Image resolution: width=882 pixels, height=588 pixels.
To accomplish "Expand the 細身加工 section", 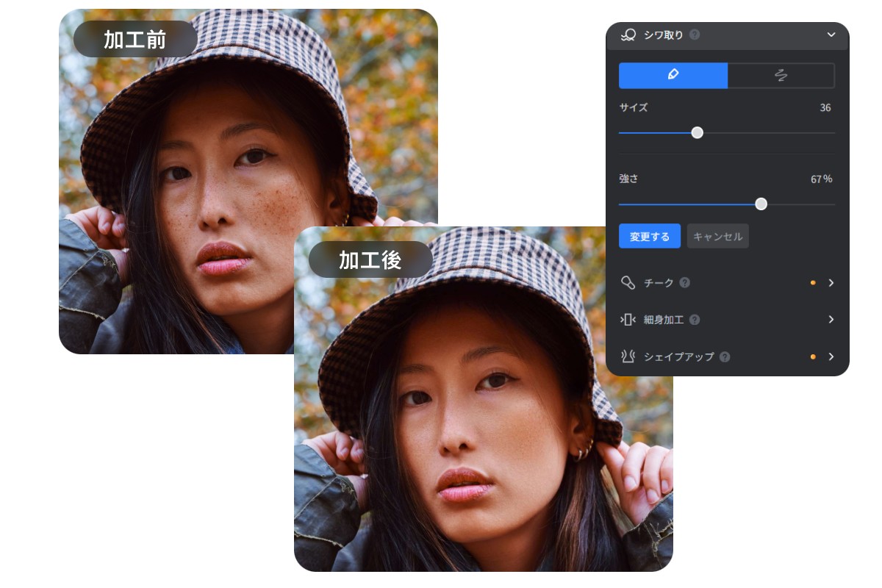I will click(831, 319).
